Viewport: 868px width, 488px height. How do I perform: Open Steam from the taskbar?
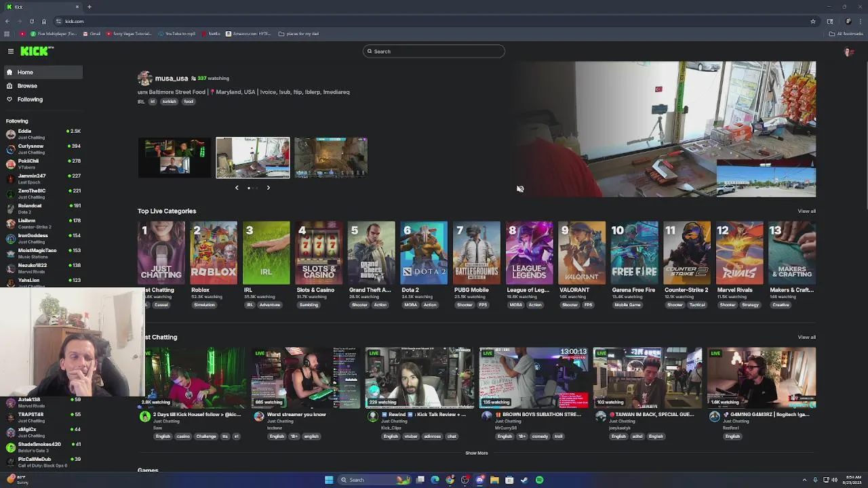524,480
